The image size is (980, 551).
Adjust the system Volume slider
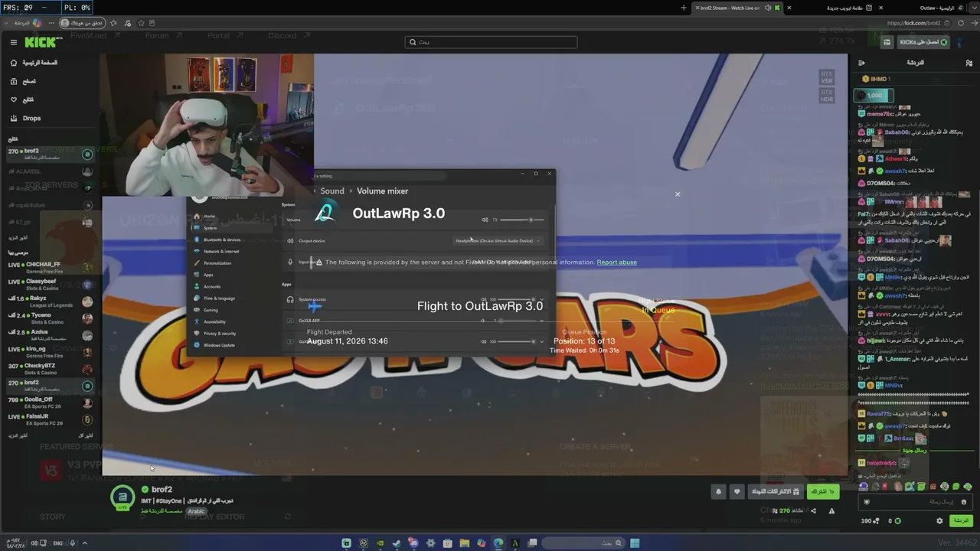pyautogui.click(x=522, y=220)
